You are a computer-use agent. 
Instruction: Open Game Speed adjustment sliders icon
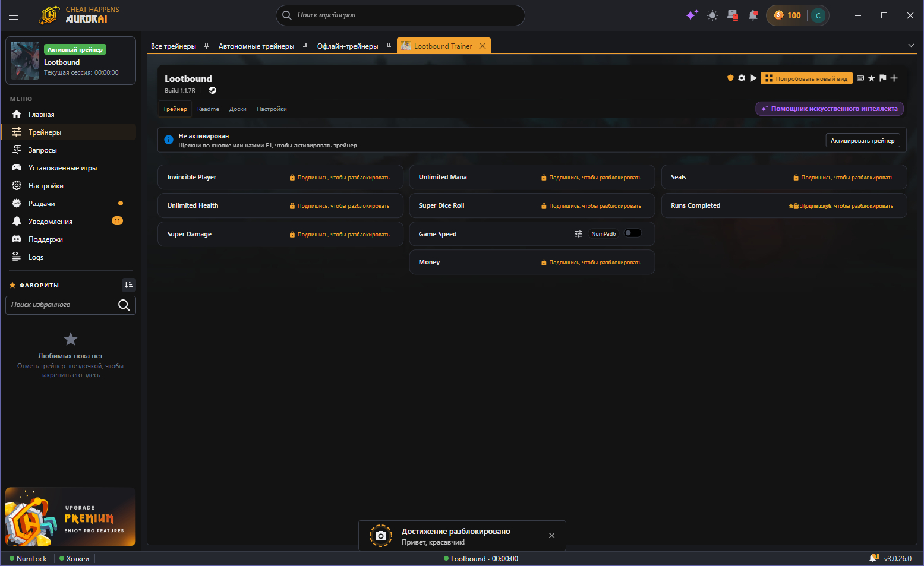click(x=578, y=234)
